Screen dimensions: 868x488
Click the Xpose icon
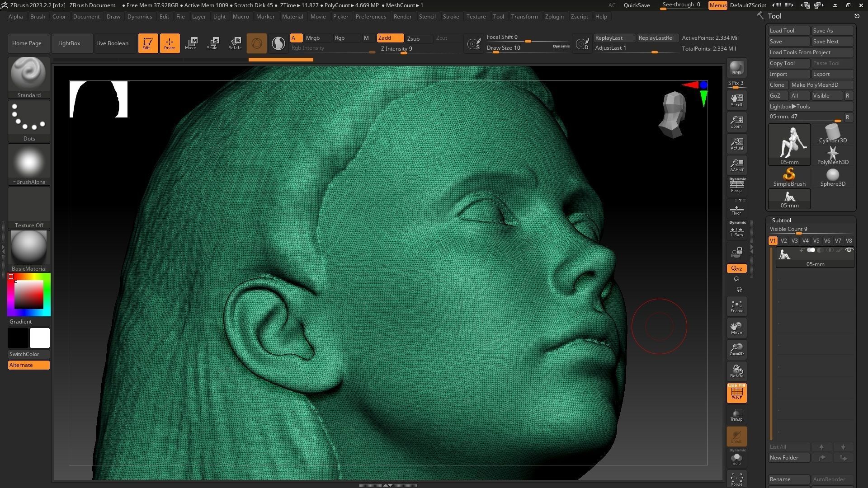coord(736,479)
